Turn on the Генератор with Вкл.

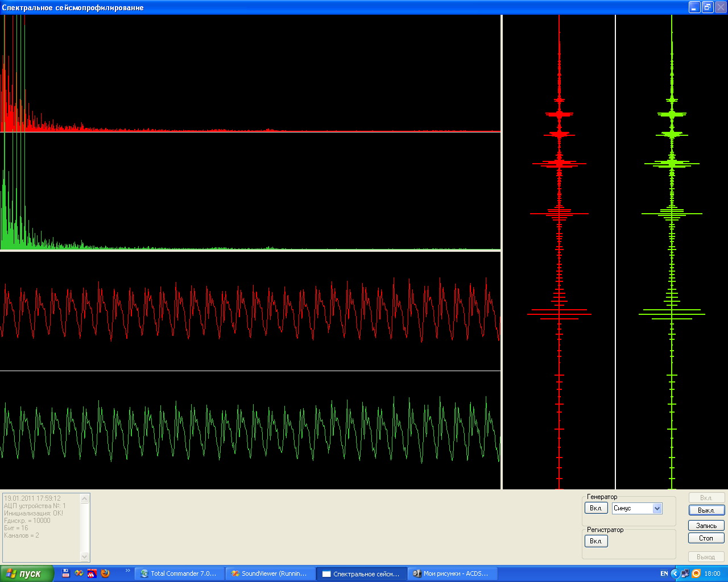[x=595, y=508]
